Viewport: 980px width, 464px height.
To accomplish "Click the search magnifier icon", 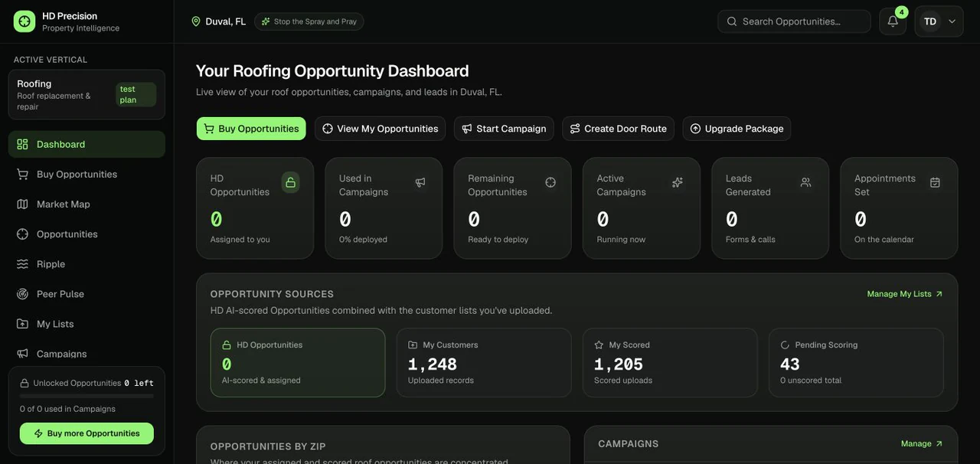I will point(732,21).
